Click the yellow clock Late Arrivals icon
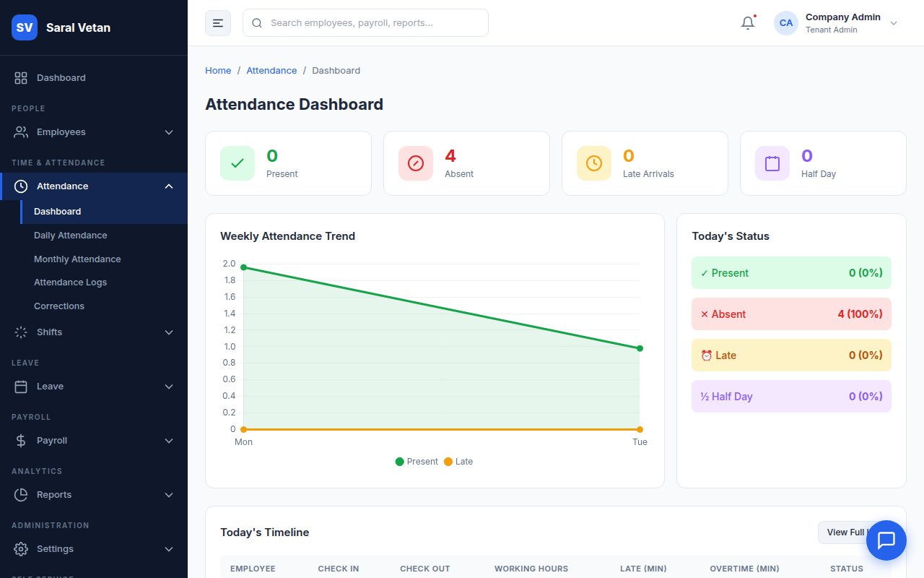The height and width of the screenshot is (578, 924). coord(594,163)
